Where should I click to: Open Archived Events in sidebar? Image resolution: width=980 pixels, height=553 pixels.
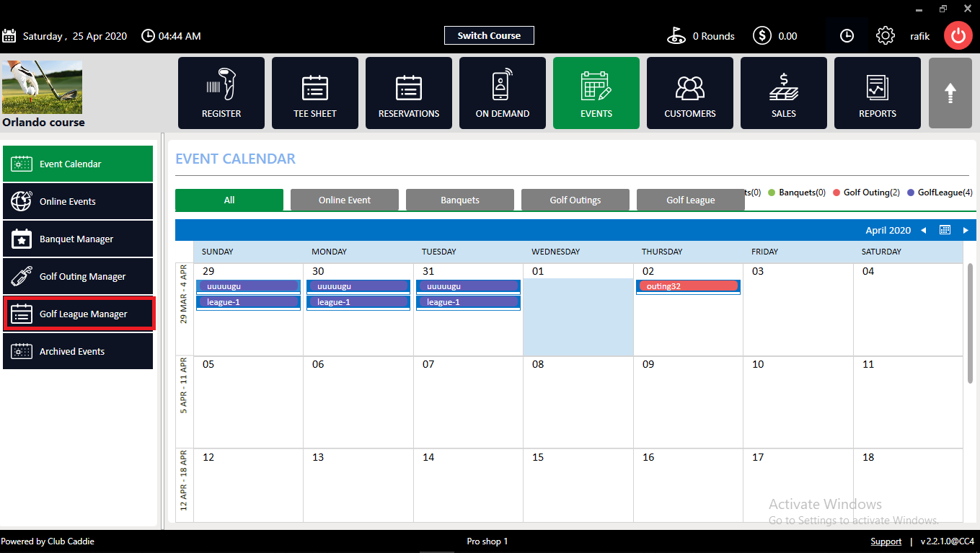point(78,351)
